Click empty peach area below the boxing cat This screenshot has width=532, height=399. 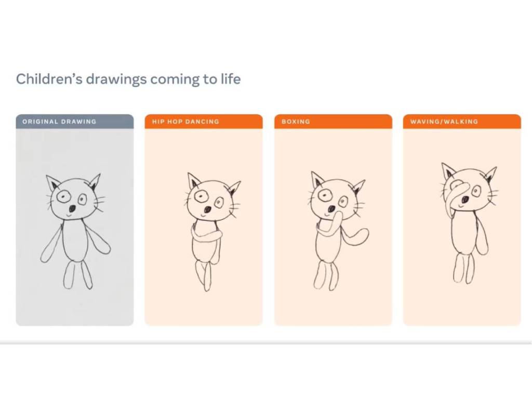coord(333,308)
